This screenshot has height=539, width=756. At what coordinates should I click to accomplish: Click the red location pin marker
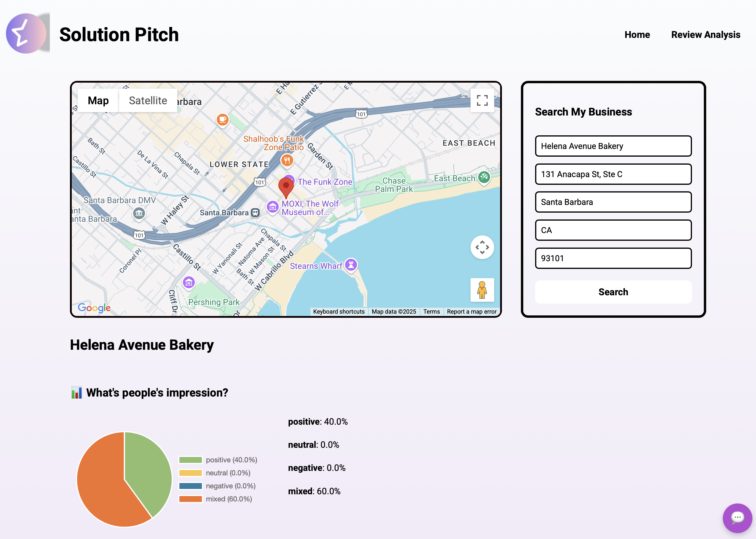[286, 187]
